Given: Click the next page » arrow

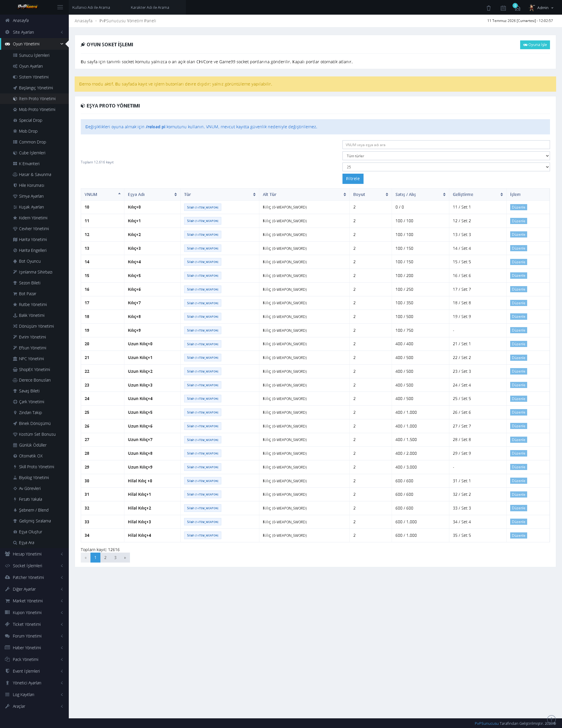Looking at the screenshot, I should (x=125, y=558).
